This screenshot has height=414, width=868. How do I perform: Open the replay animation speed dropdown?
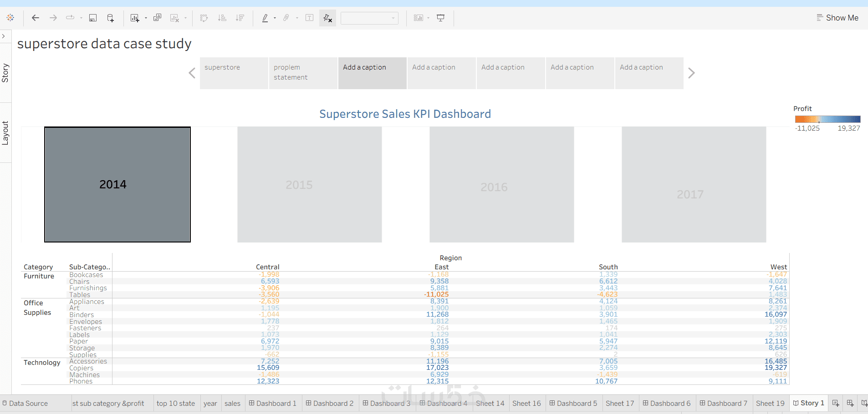(81, 18)
